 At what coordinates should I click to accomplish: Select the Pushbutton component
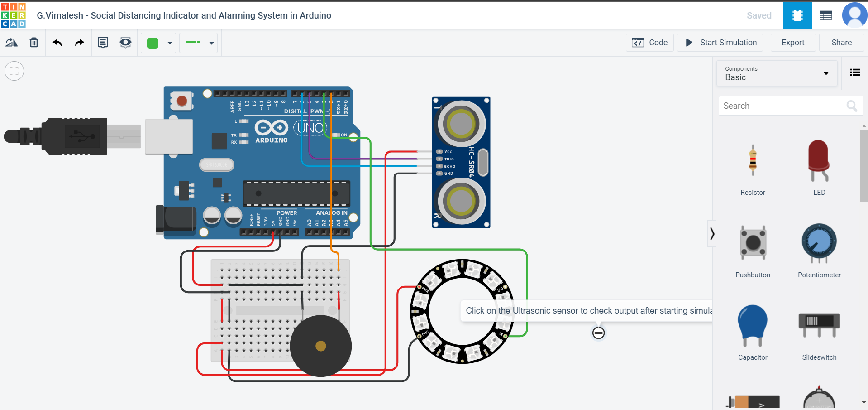753,251
